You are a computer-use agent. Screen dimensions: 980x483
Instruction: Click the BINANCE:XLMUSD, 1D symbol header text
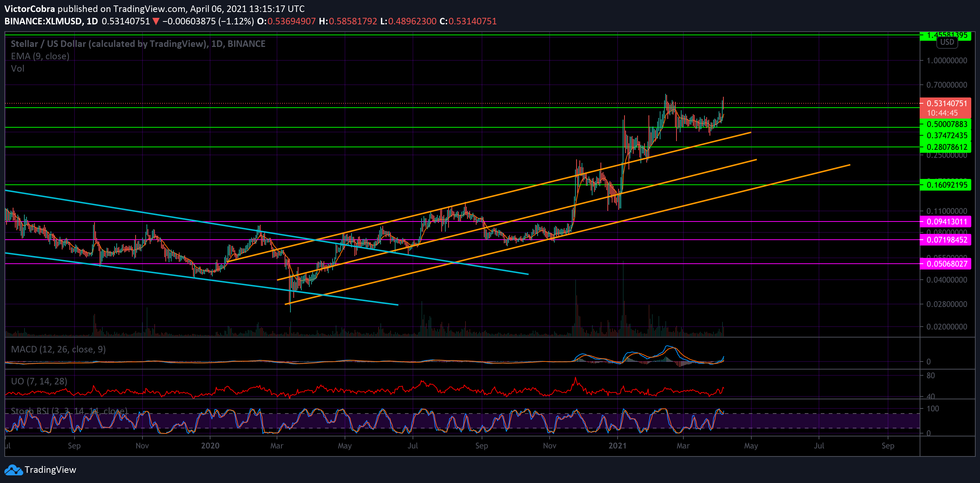pos(51,21)
